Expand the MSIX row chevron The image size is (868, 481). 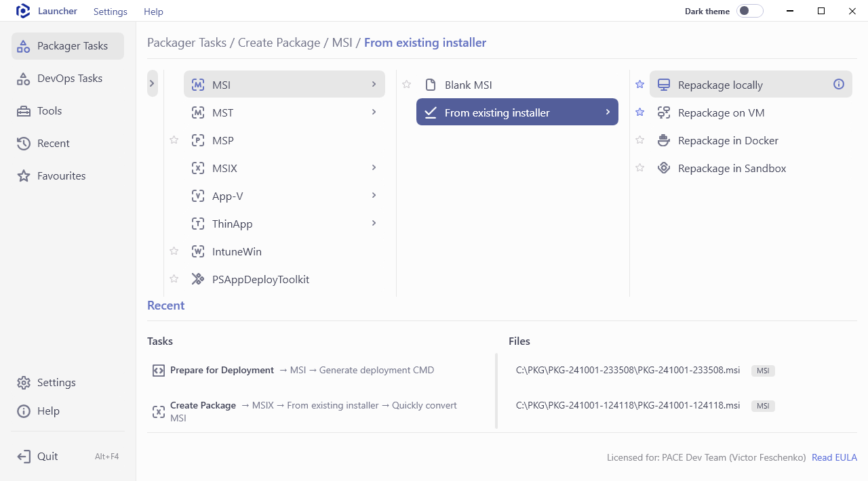click(374, 167)
